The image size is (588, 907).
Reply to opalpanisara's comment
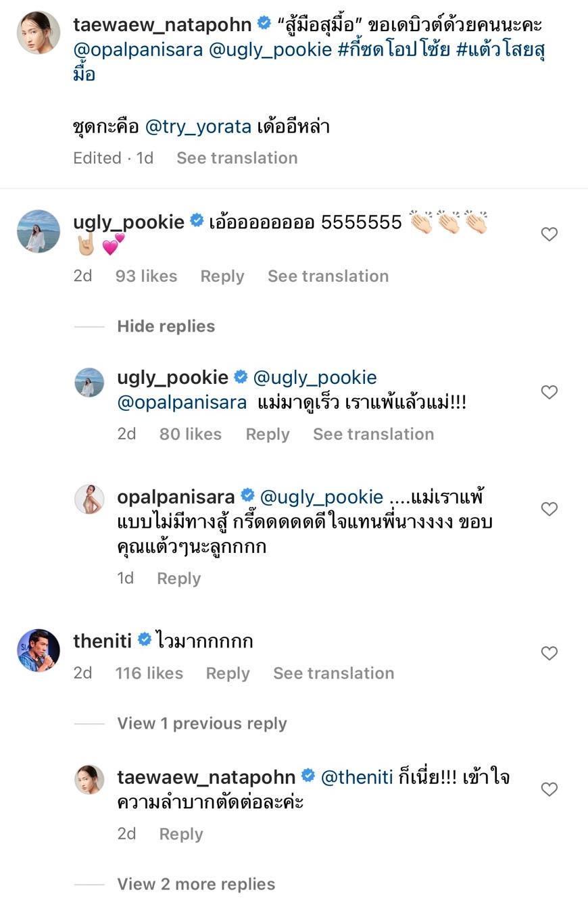point(178,579)
